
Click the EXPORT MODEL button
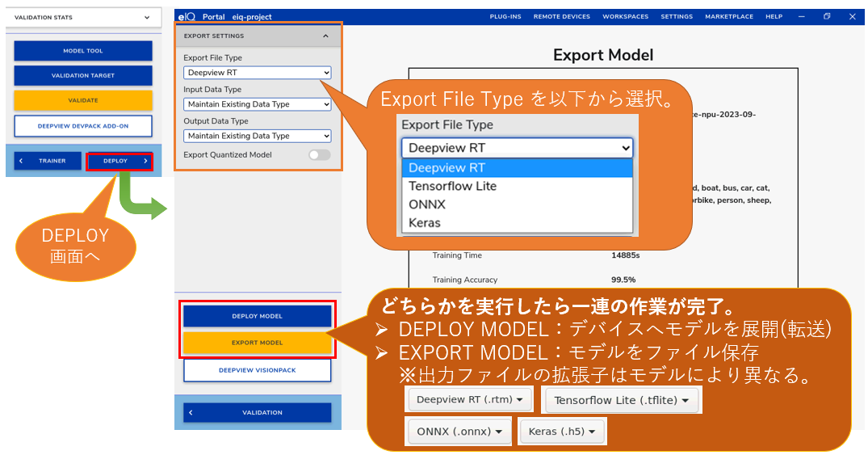coord(257,343)
